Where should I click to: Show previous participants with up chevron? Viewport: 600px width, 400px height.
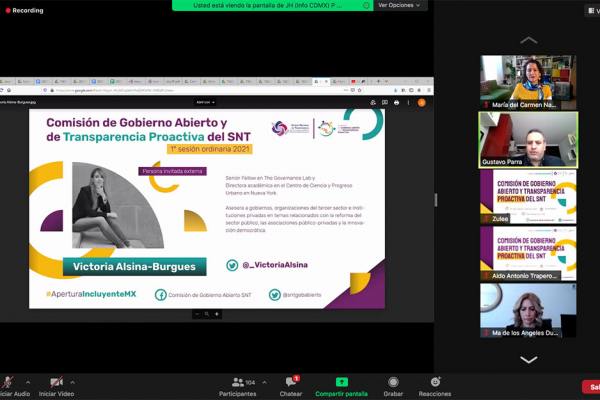pos(528,40)
